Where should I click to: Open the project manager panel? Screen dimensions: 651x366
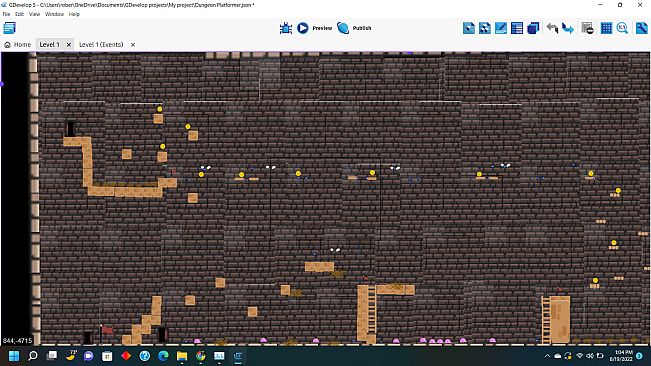coord(9,28)
